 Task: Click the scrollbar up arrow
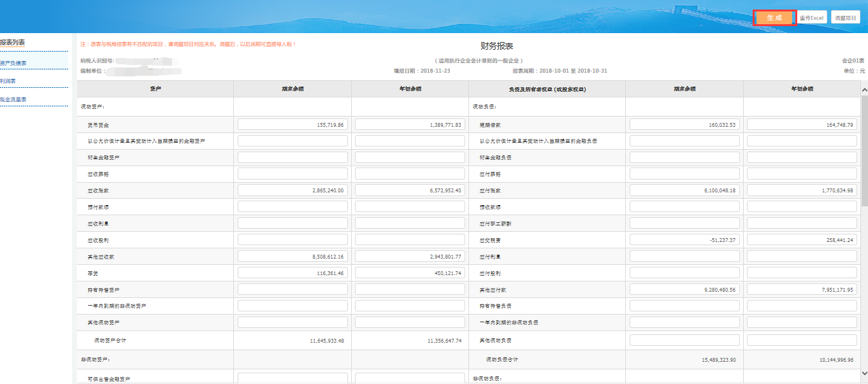tap(864, 91)
